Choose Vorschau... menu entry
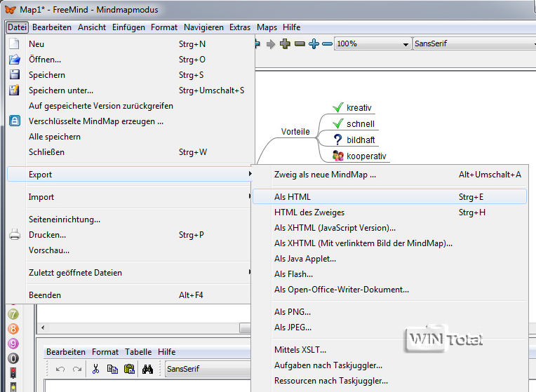Viewport: 536px width, 392px height. click(x=130, y=250)
